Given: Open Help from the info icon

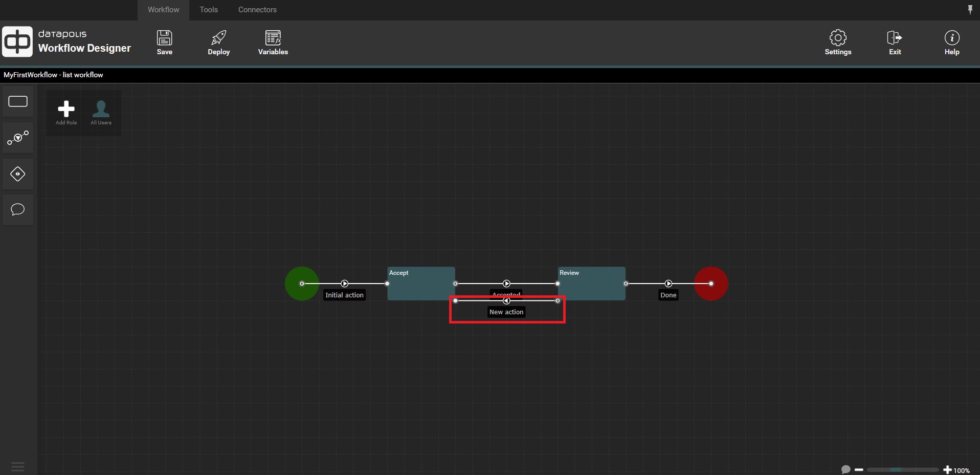Looking at the screenshot, I should (951, 42).
